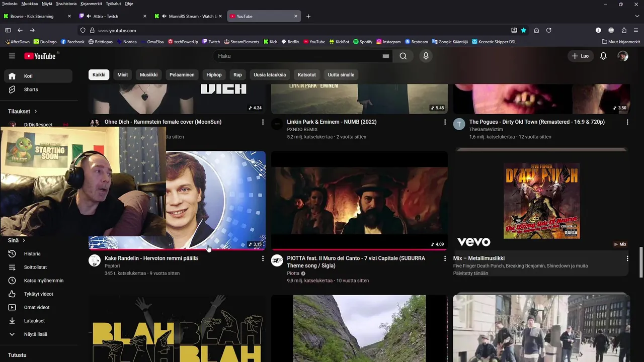Open the Poptori channel link

(112, 266)
